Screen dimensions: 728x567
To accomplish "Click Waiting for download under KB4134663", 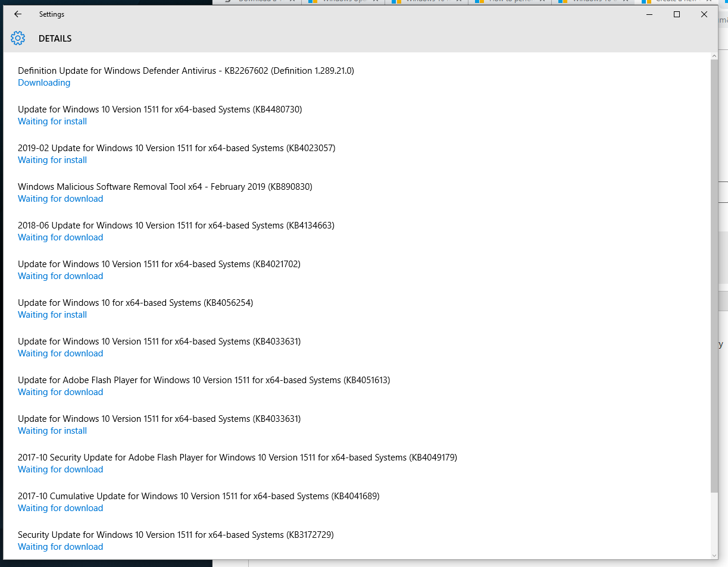I will click(x=61, y=237).
